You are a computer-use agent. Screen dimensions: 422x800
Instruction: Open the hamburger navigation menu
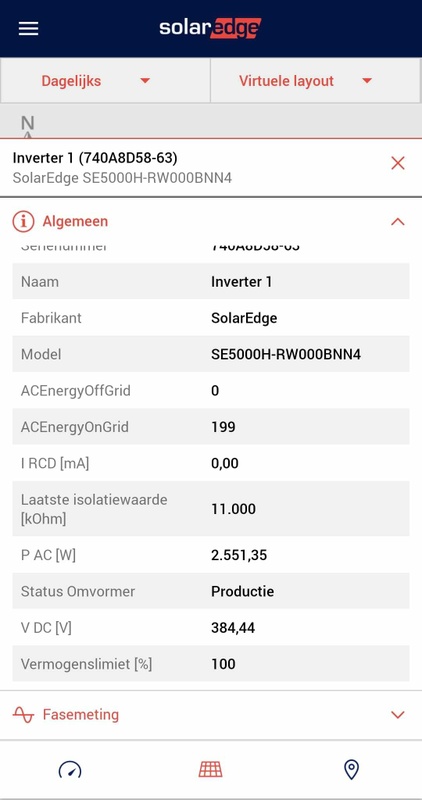click(x=29, y=29)
